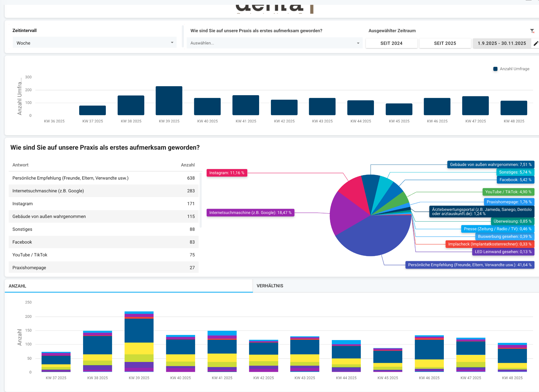The height and width of the screenshot is (392, 539).
Task: Select the Facebook table row
Action: pyautogui.click(x=104, y=242)
